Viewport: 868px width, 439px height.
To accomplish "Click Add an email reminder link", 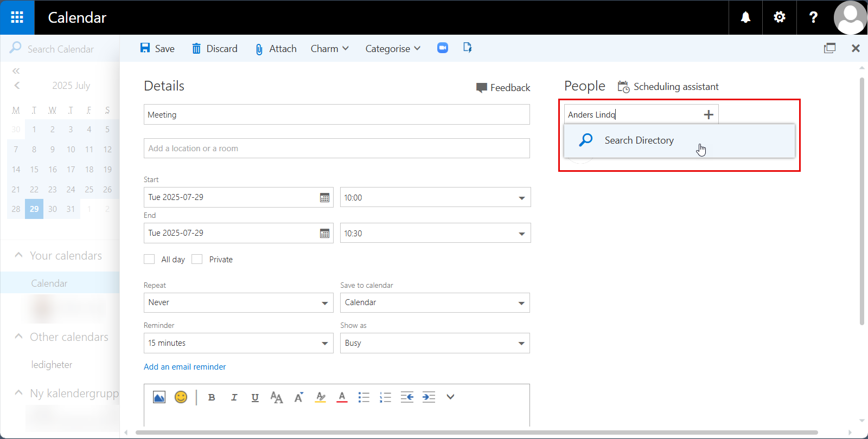I will pos(184,367).
